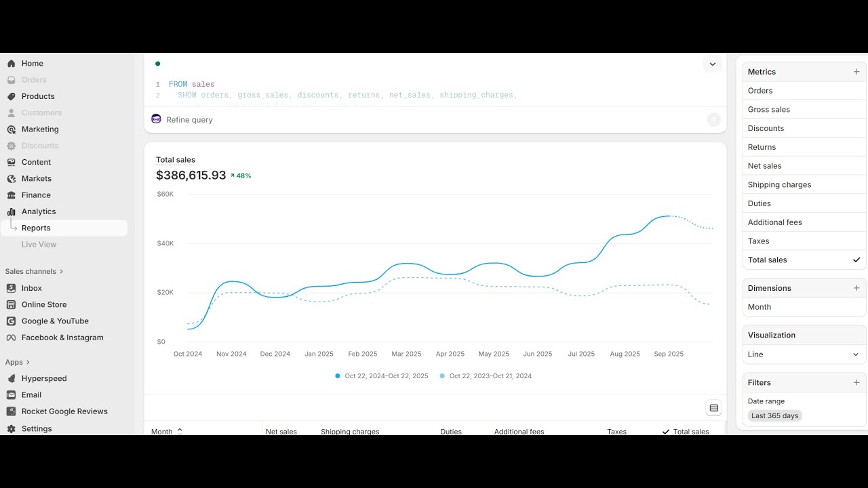The height and width of the screenshot is (488, 868).
Task: Click the 48% change indicator
Action: [x=241, y=176]
